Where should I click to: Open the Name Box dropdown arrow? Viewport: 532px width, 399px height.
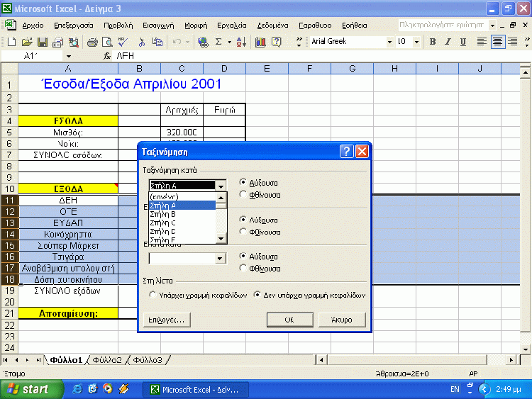69,56
